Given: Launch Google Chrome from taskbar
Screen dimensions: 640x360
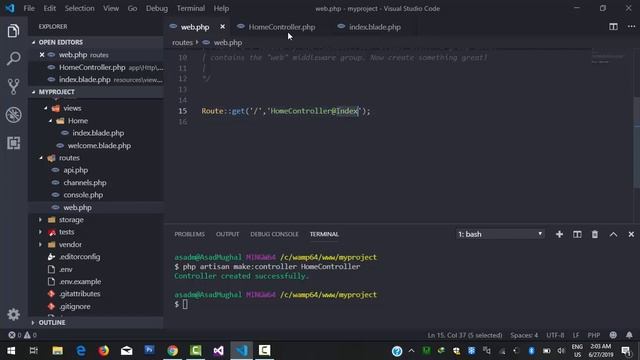Looking at the screenshot, I should point(173,351).
